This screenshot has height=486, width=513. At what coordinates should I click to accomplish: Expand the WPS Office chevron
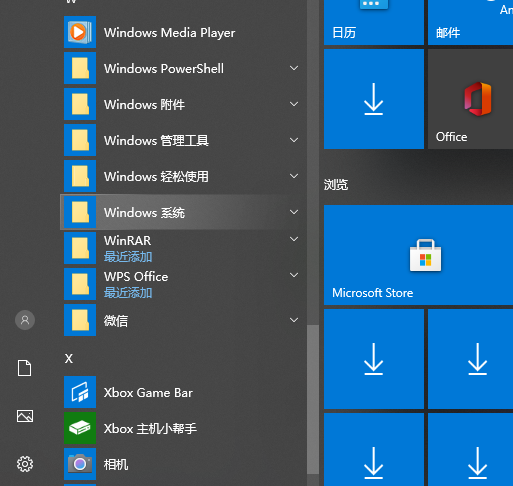pos(294,275)
